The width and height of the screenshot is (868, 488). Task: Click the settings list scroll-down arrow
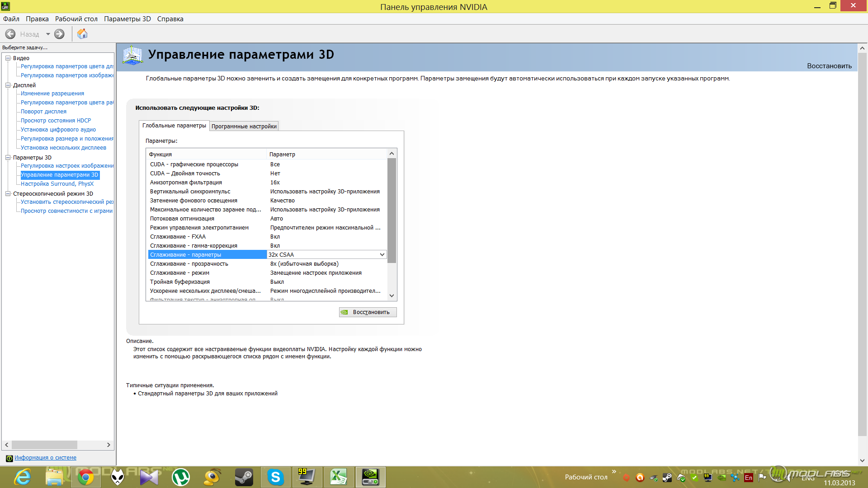pos(392,296)
